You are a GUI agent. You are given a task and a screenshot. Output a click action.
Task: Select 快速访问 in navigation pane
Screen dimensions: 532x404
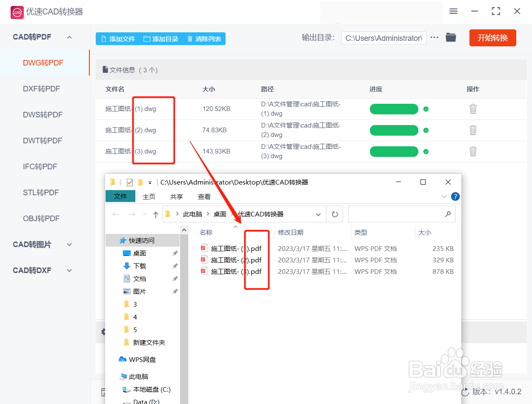point(142,240)
